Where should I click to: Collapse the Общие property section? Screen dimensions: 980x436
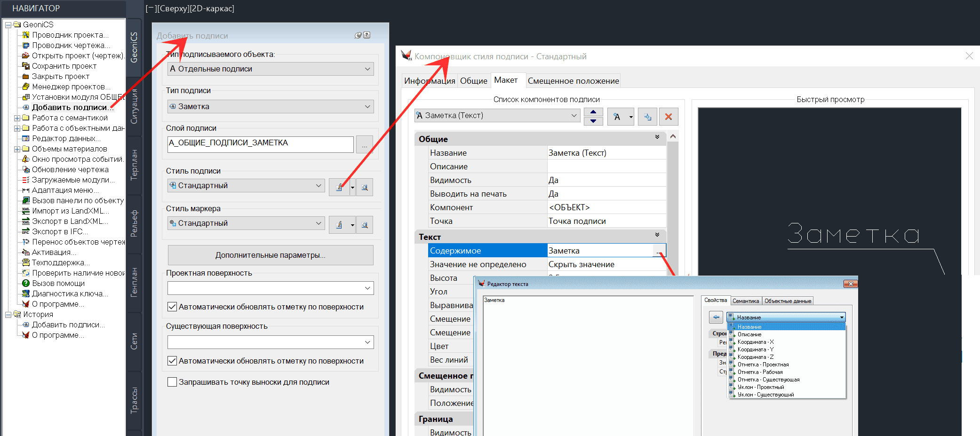[x=657, y=137]
